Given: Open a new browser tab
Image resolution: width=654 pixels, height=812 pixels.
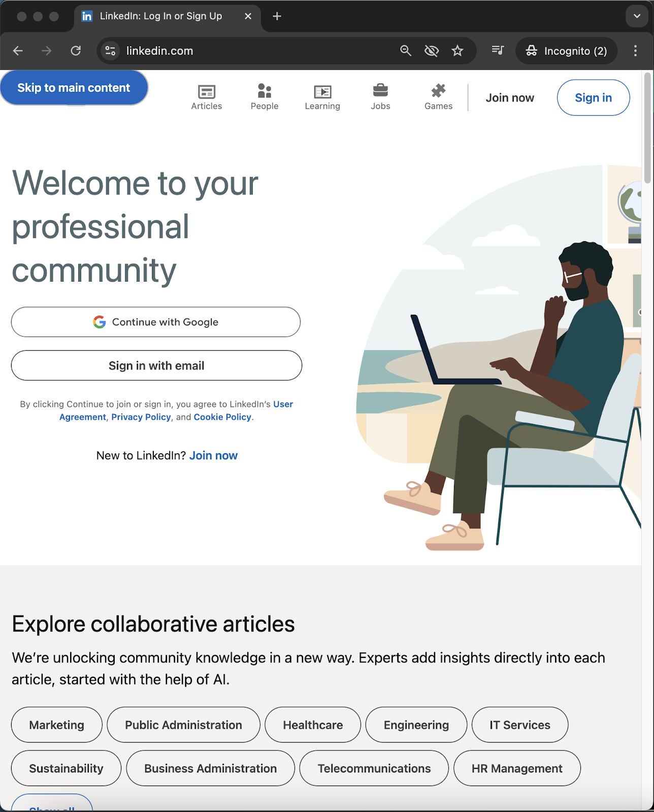Looking at the screenshot, I should click(x=277, y=16).
